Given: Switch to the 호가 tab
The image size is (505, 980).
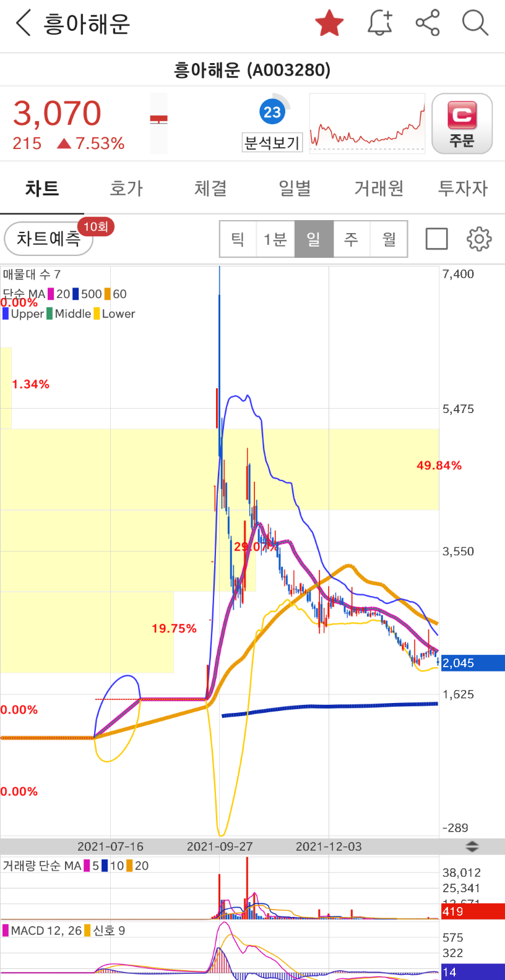Looking at the screenshot, I should 126,188.
